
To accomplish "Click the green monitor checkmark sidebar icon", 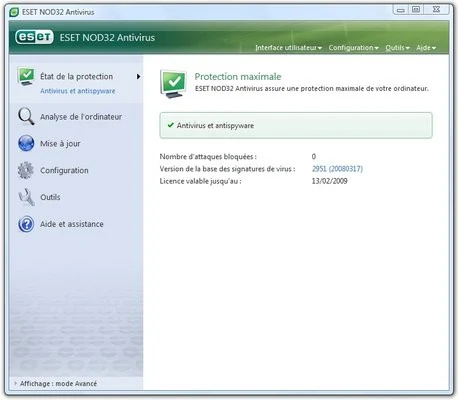I will point(26,76).
